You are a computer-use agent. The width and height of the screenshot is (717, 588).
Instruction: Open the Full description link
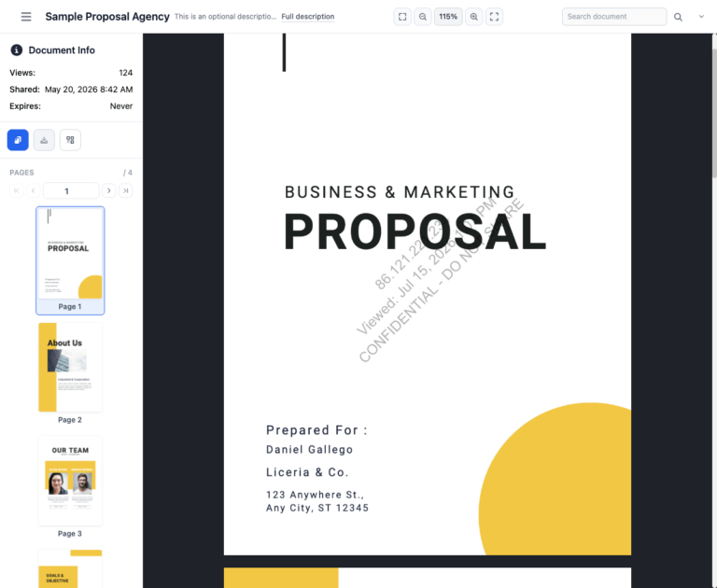tap(308, 17)
